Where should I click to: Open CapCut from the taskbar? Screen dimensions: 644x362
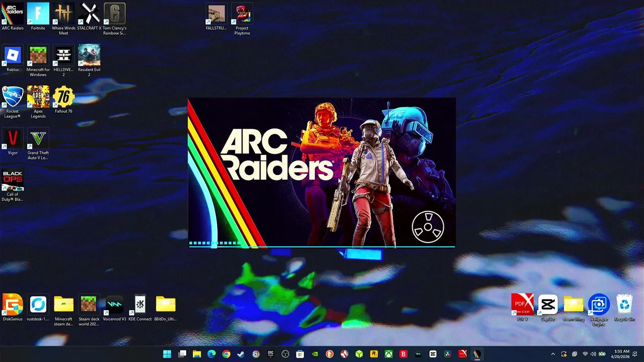(433, 354)
